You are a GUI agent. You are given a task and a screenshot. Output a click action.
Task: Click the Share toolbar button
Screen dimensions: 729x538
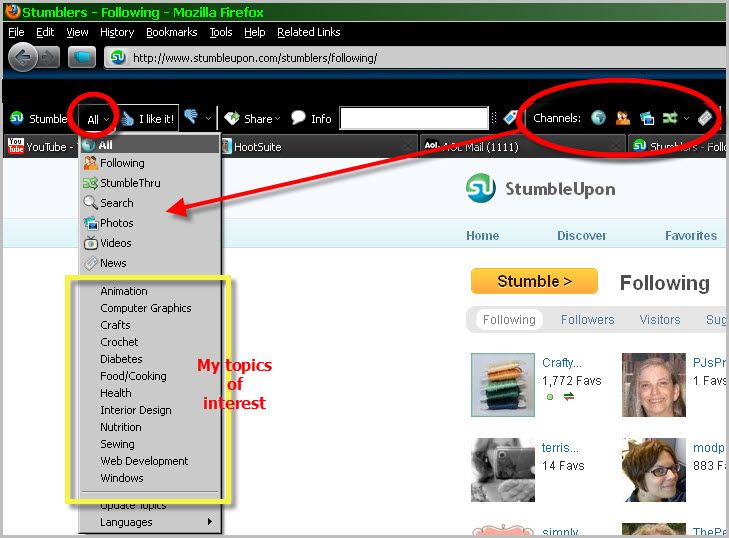click(250, 119)
